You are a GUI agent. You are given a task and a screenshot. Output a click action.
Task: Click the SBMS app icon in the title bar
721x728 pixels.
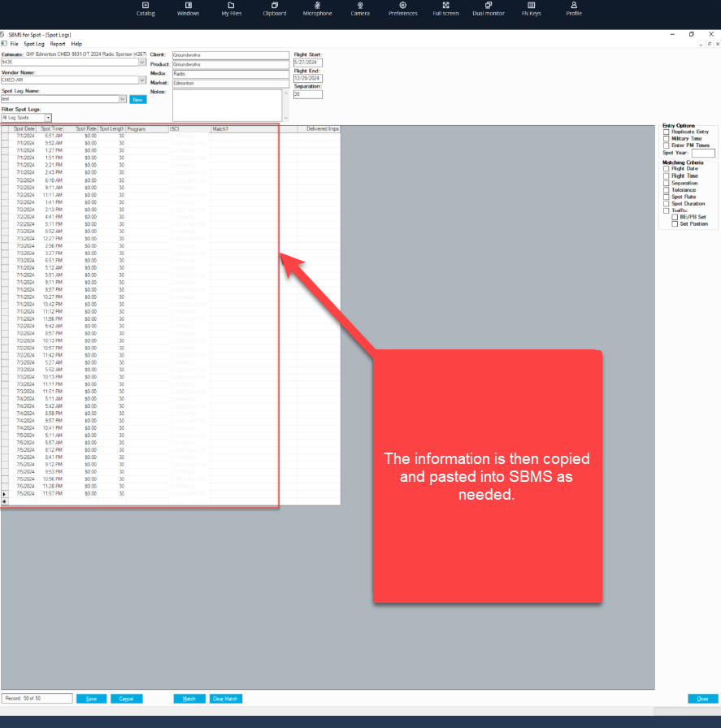(x=2, y=34)
